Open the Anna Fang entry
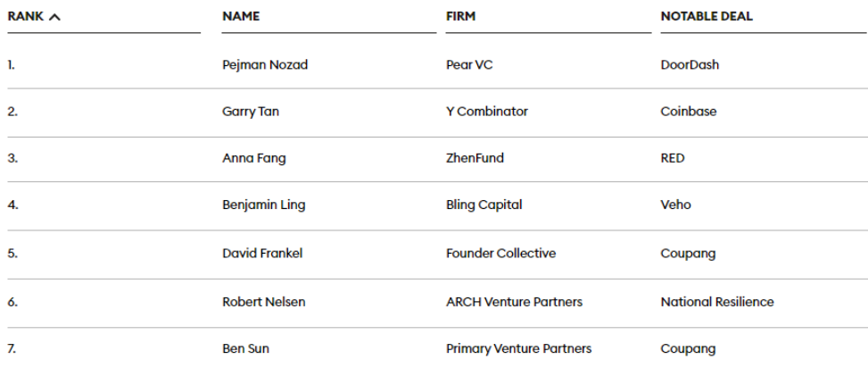Image resolution: width=868 pixels, height=368 pixels. click(x=254, y=158)
